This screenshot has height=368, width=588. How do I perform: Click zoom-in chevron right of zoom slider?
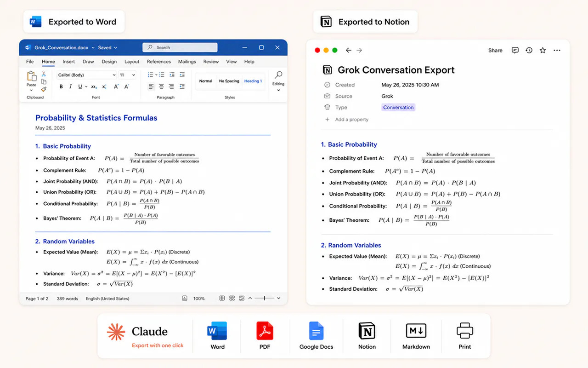[x=278, y=298]
